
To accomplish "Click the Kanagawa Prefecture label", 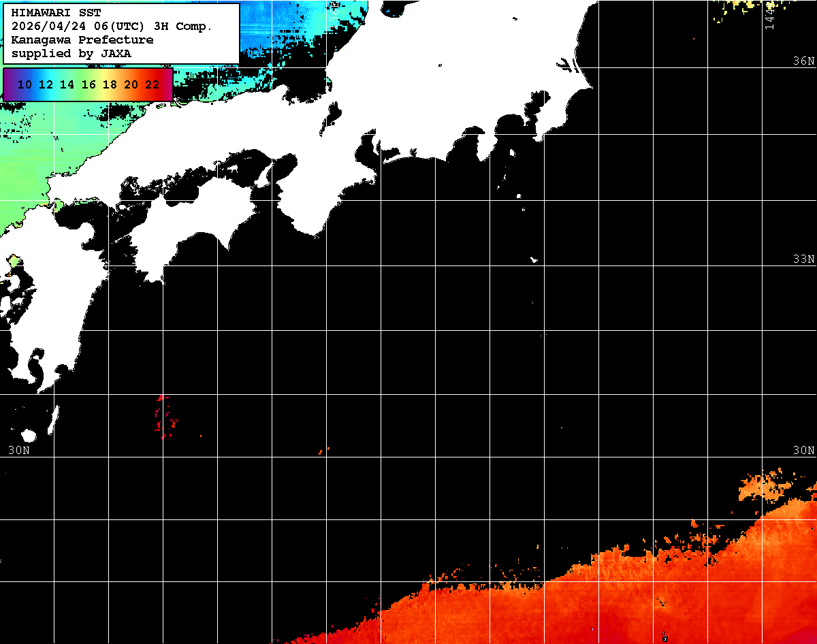I will pos(82,40).
